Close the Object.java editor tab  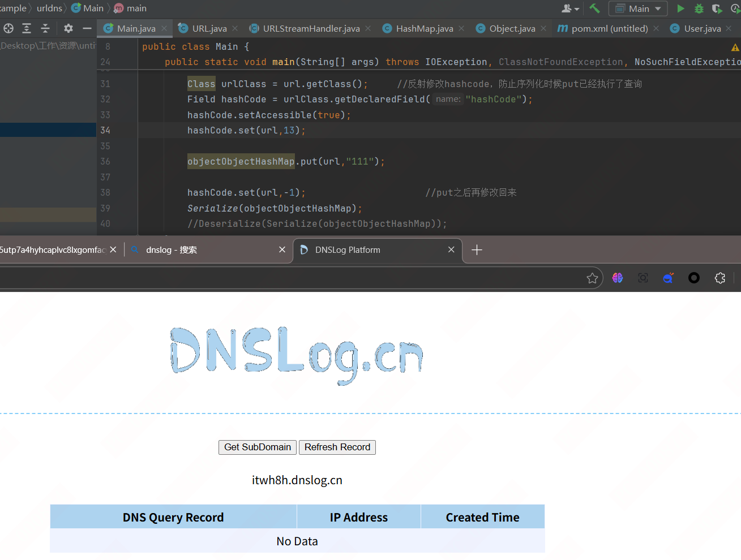[x=543, y=28]
